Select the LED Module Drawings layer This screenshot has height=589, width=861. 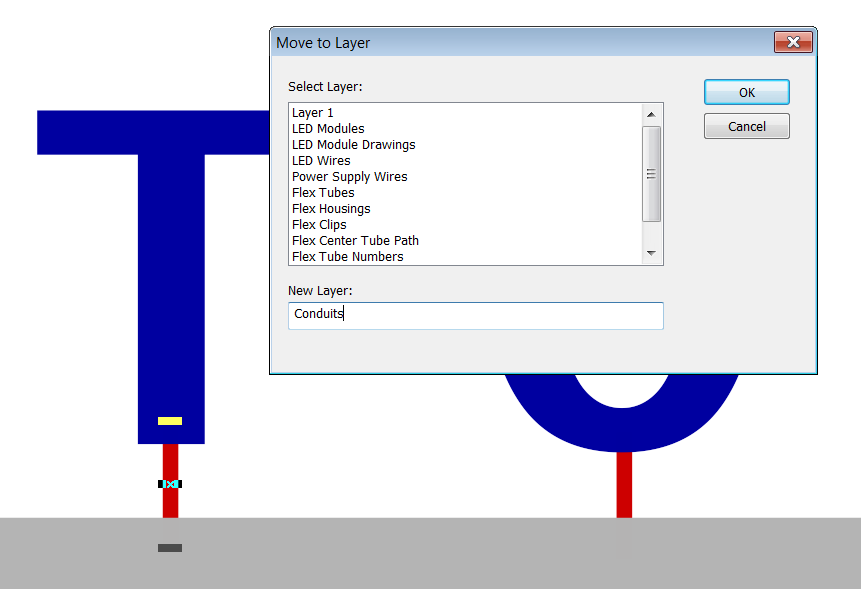click(353, 145)
